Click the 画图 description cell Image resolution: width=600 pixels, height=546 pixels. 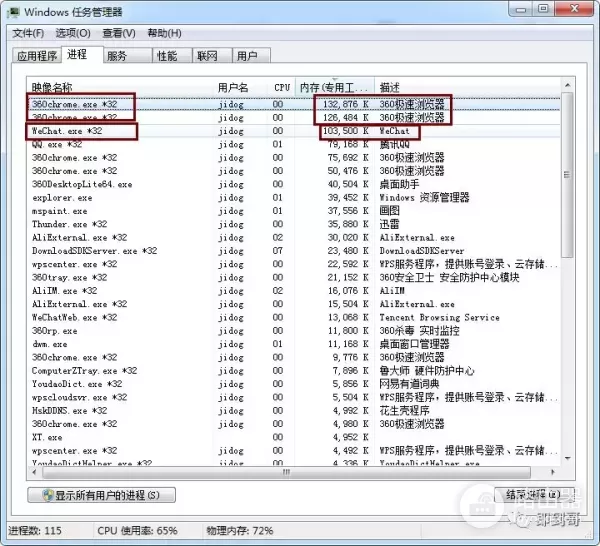389,211
